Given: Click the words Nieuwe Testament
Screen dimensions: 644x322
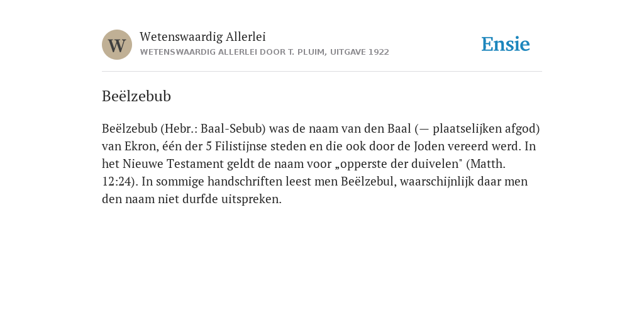Looking at the screenshot, I should click(173, 164).
